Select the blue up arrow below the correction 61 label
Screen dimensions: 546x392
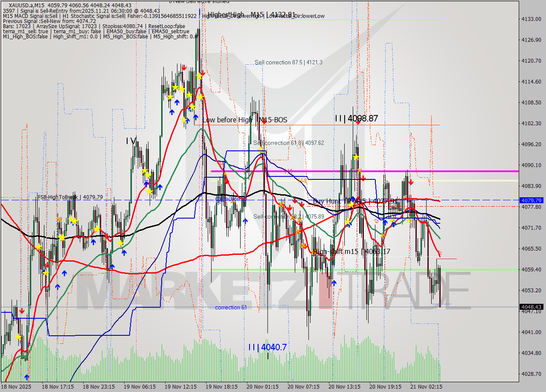point(245,220)
